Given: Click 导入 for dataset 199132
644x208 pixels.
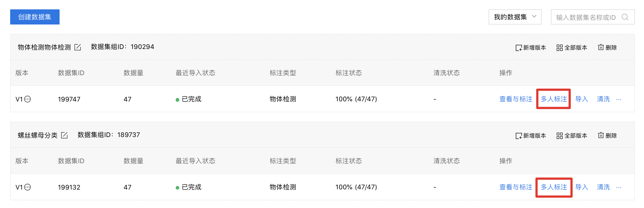Looking at the screenshot, I should [581, 187].
